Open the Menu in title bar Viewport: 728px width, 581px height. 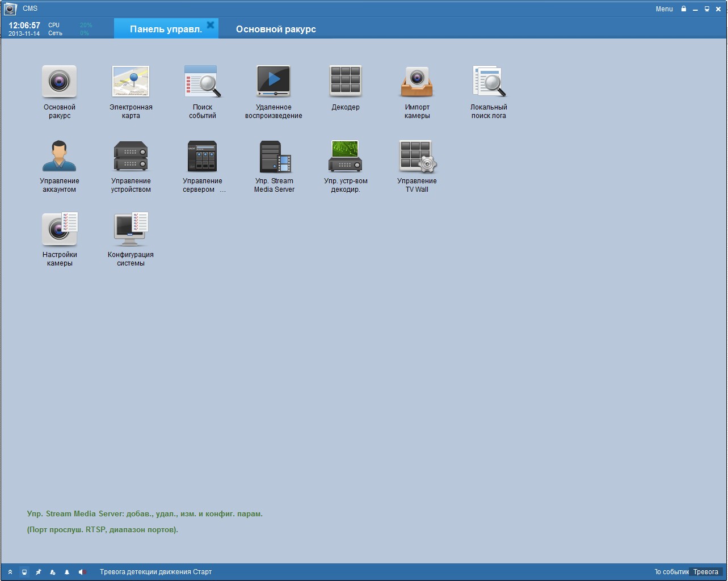coord(664,9)
